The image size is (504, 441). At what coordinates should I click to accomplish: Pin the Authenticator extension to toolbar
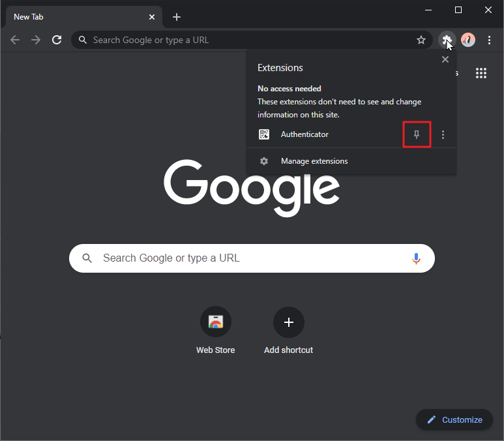point(417,135)
